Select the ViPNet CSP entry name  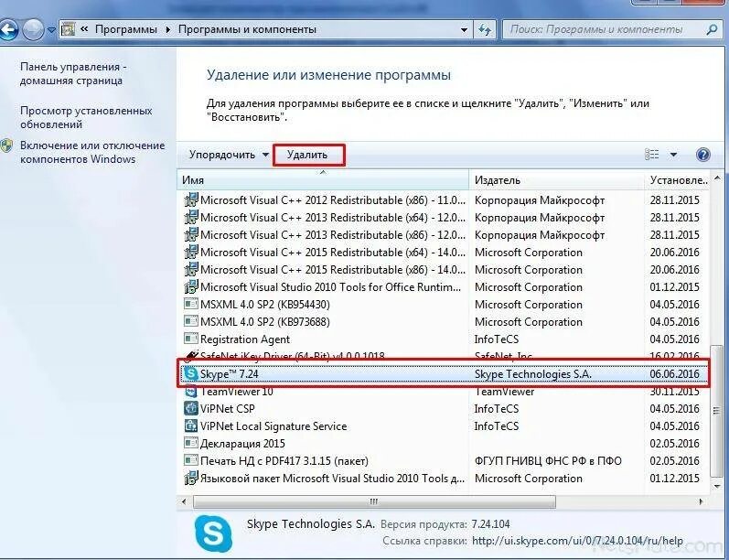228,409
